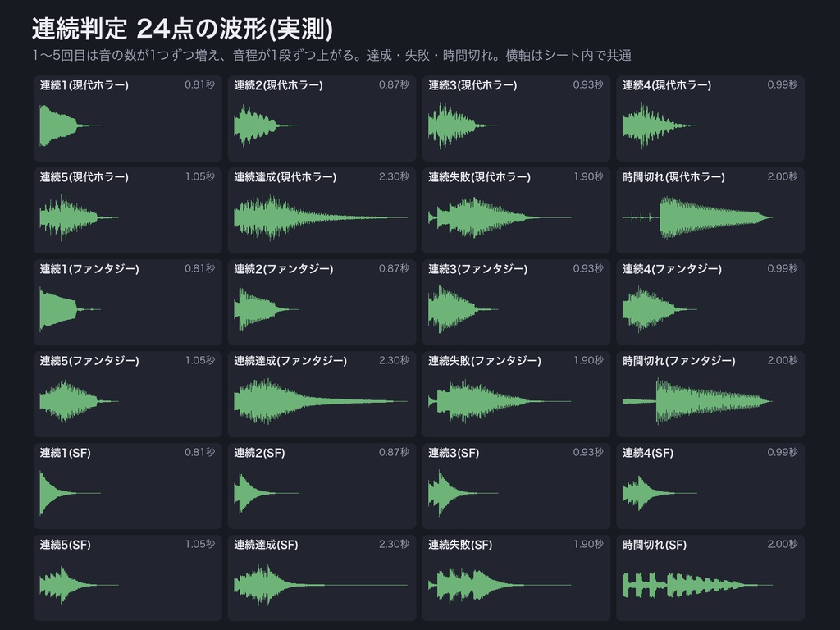Click the 連続4(SF) waveform
The image size is (840, 630).
click(660, 493)
